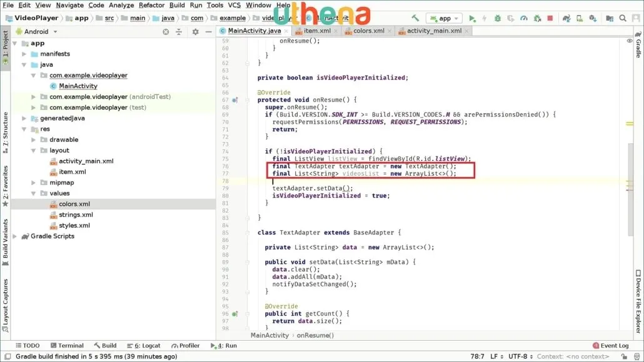Open the Navigate menu
This screenshot has height=362, width=644.
click(x=69, y=6)
